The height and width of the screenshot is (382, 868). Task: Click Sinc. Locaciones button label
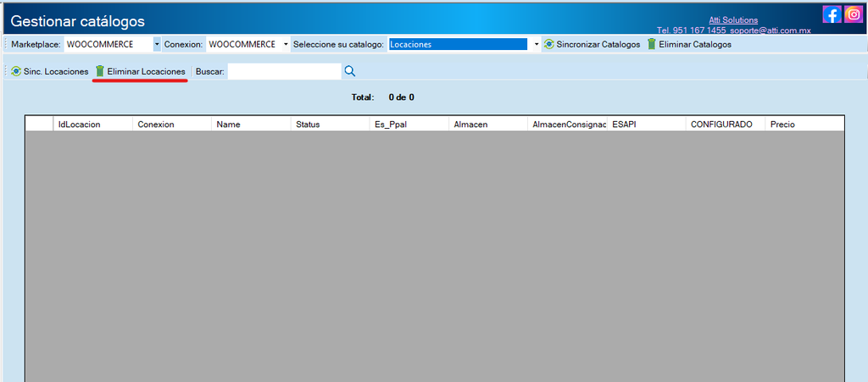pyautogui.click(x=56, y=71)
